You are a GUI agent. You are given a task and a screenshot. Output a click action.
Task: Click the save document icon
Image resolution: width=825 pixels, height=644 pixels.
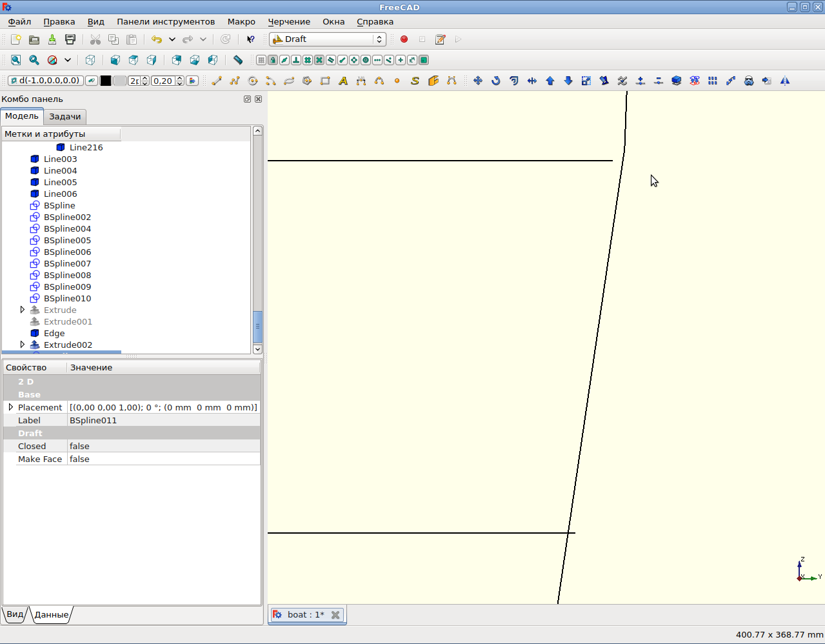pos(70,39)
